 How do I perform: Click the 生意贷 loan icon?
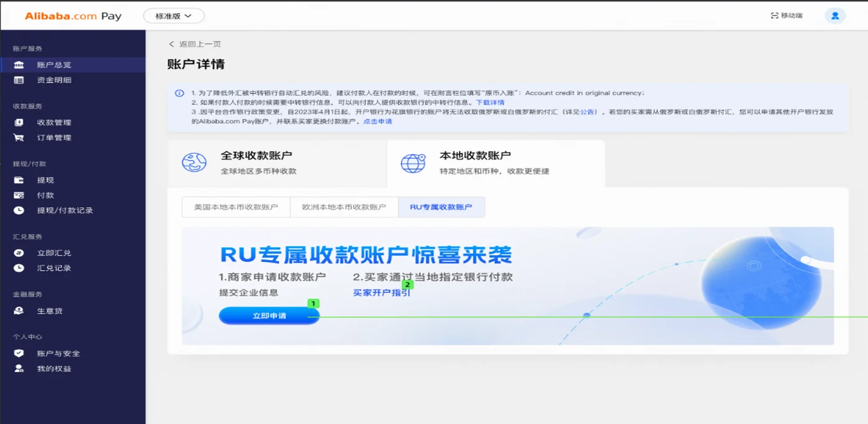(x=19, y=311)
